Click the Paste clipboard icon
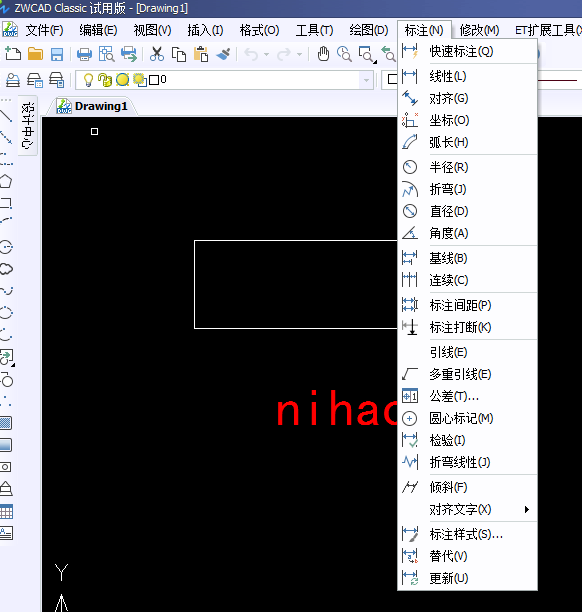The width and height of the screenshot is (582, 612). tap(201, 54)
